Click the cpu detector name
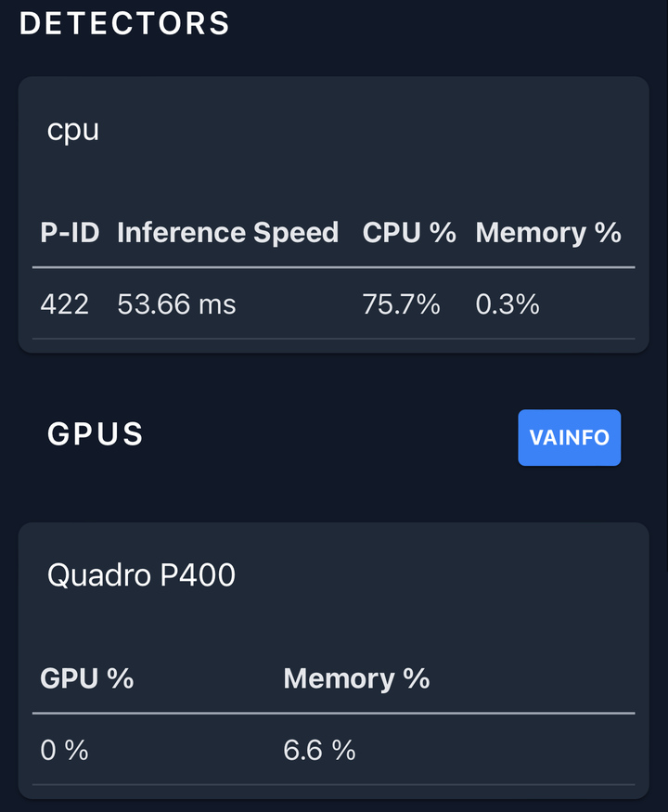 (x=72, y=131)
